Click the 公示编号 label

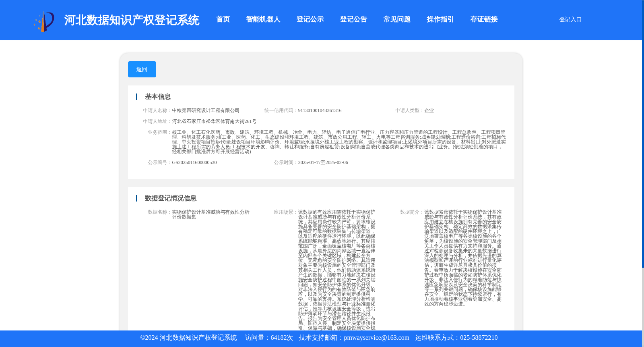[x=160, y=162]
